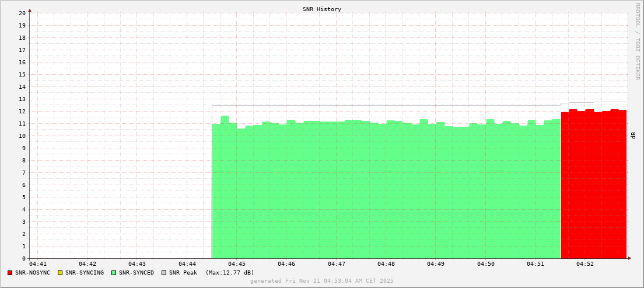Click the green SNR-SYNCED legend swatch
Screen dimensions: 644x288
coord(114,273)
